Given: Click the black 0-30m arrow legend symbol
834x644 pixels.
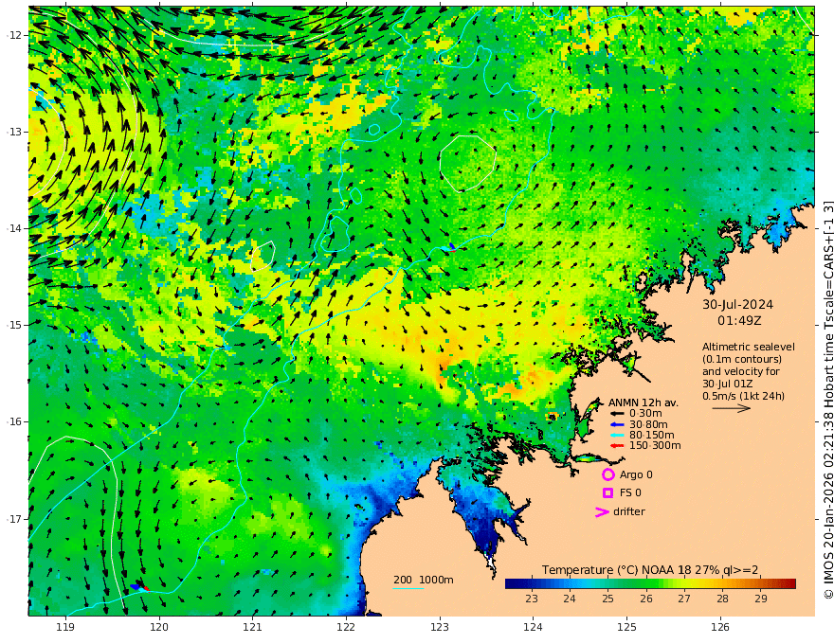Looking at the screenshot, I should tap(616, 414).
